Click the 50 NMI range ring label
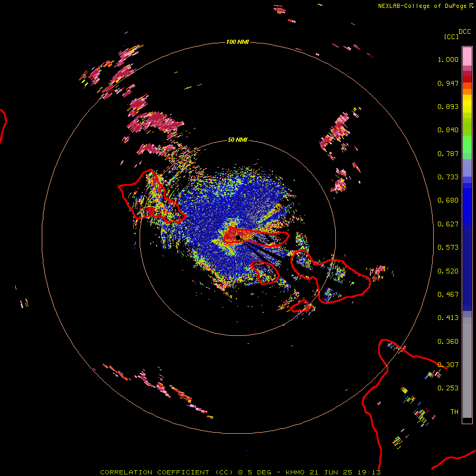 tap(237, 140)
